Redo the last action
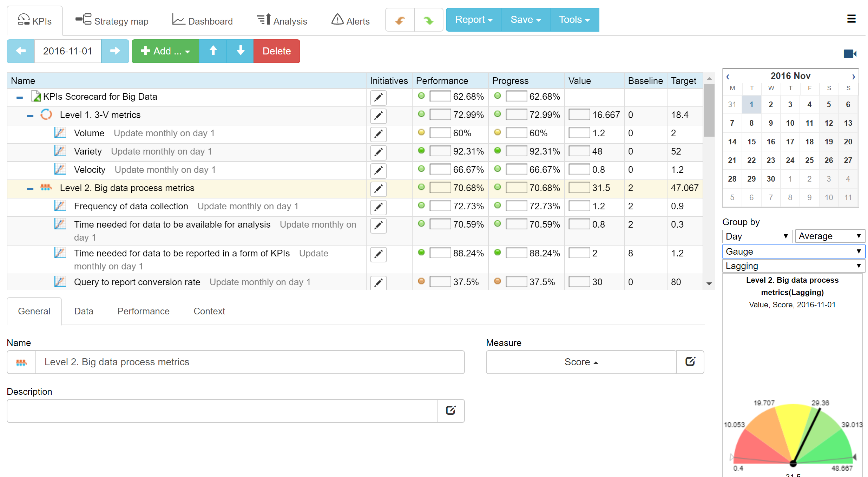The width and height of the screenshot is (868, 477). [428, 20]
